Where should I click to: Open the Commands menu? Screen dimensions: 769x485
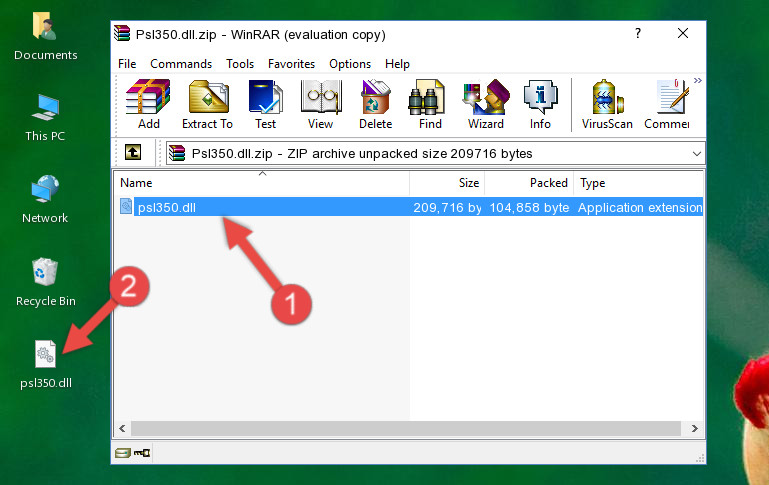click(181, 64)
